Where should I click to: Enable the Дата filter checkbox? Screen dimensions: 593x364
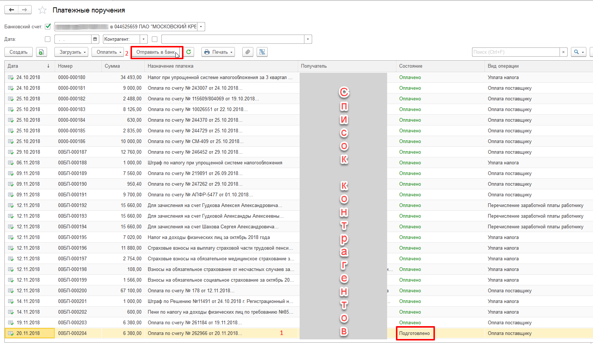coord(47,39)
